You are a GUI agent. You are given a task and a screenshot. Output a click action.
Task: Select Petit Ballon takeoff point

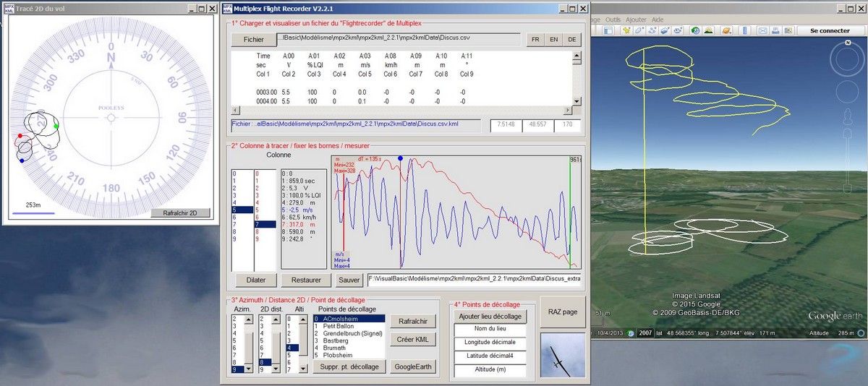[349, 326]
